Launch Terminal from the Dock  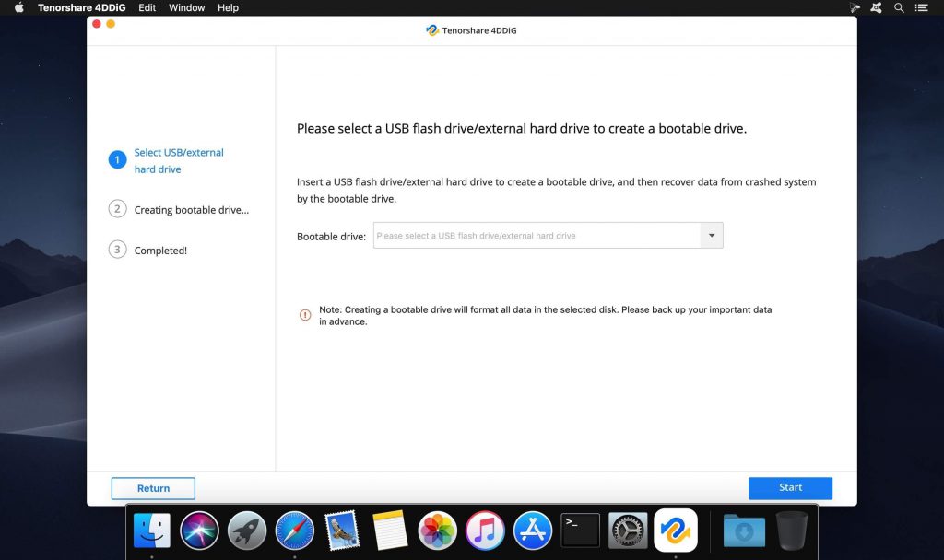click(580, 531)
